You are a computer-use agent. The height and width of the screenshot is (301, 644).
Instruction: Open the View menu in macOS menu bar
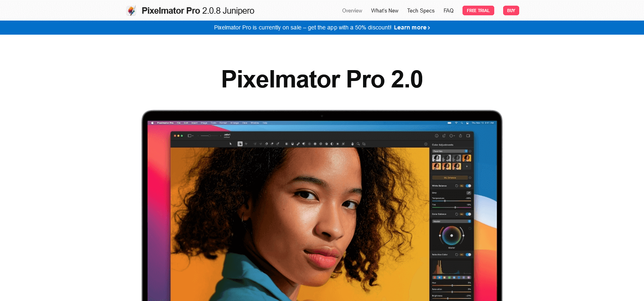(245, 123)
